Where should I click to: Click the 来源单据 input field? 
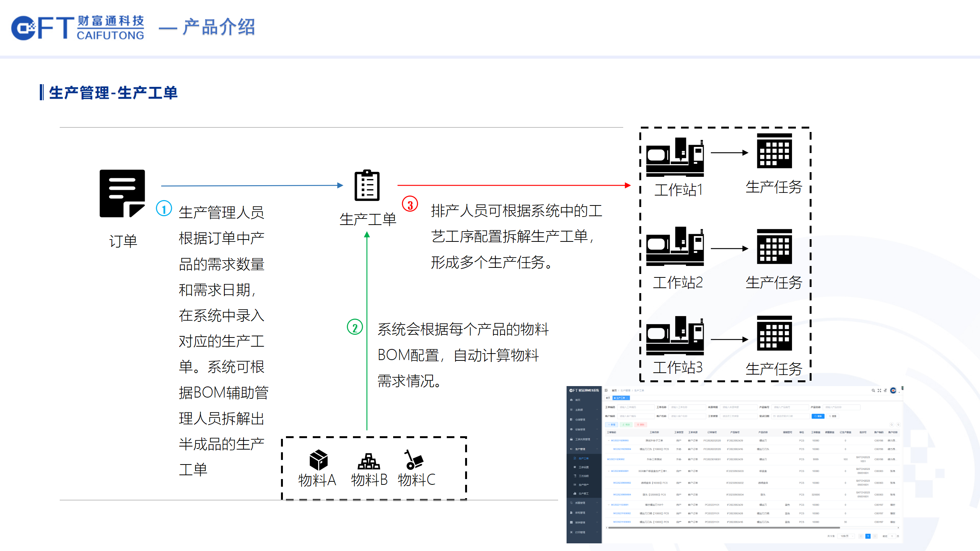pos(738,407)
